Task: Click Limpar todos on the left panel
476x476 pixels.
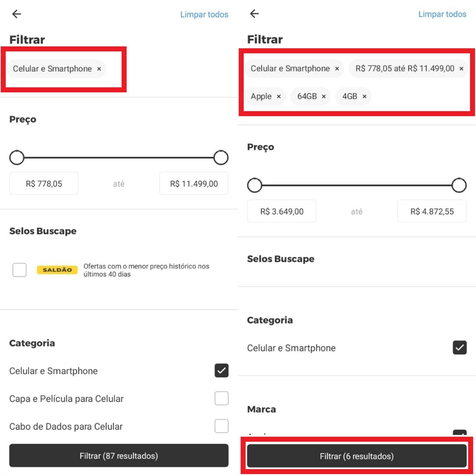Action: [204, 14]
